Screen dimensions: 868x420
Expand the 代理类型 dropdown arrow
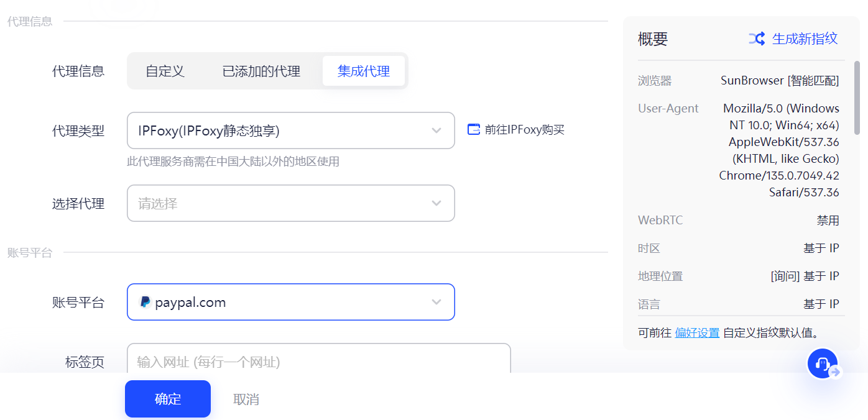436,130
